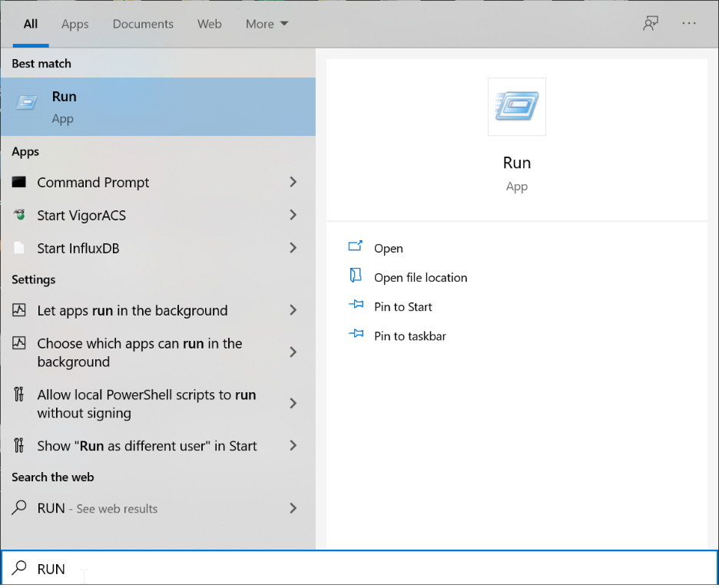
Task: Switch to the Web tab
Action: (210, 24)
